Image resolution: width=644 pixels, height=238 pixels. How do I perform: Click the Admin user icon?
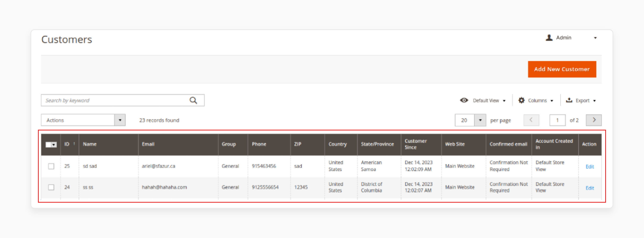pyautogui.click(x=549, y=38)
